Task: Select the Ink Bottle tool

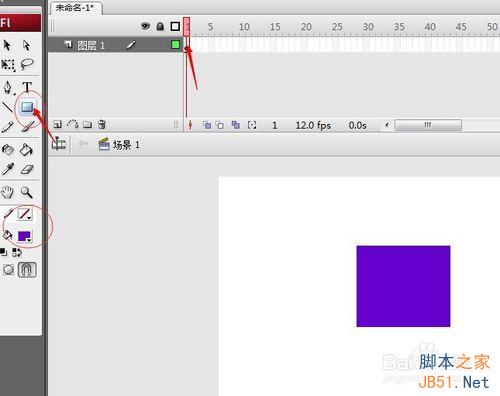Action: [8, 150]
